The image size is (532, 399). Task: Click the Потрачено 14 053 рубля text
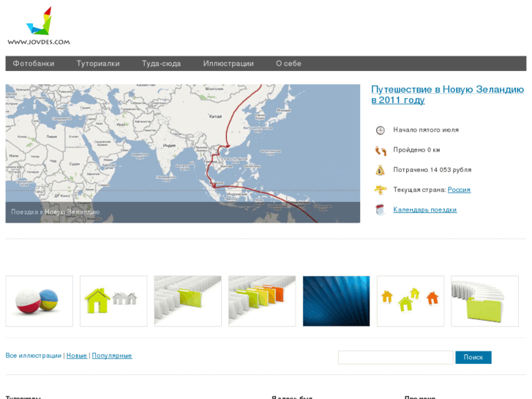pyautogui.click(x=432, y=170)
